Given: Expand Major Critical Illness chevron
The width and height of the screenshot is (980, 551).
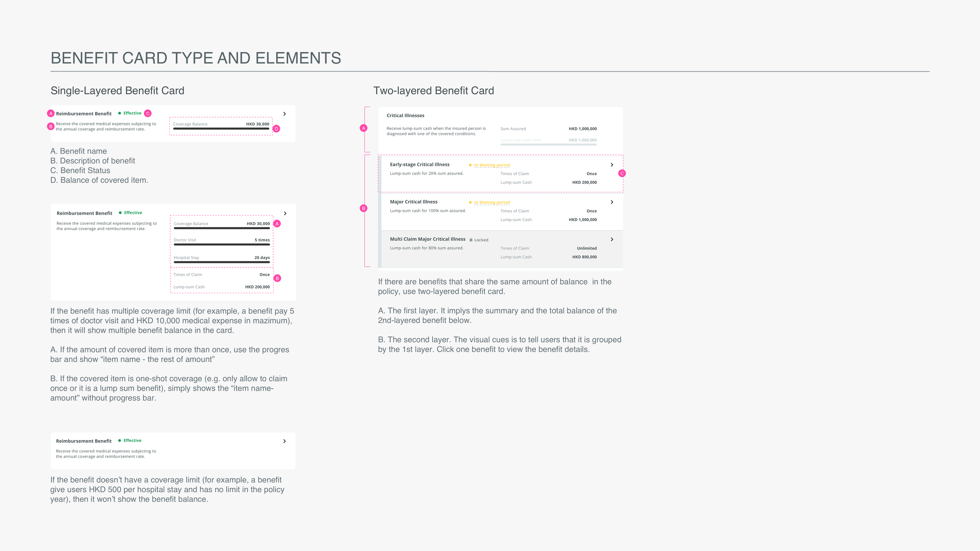Looking at the screenshot, I should [612, 202].
